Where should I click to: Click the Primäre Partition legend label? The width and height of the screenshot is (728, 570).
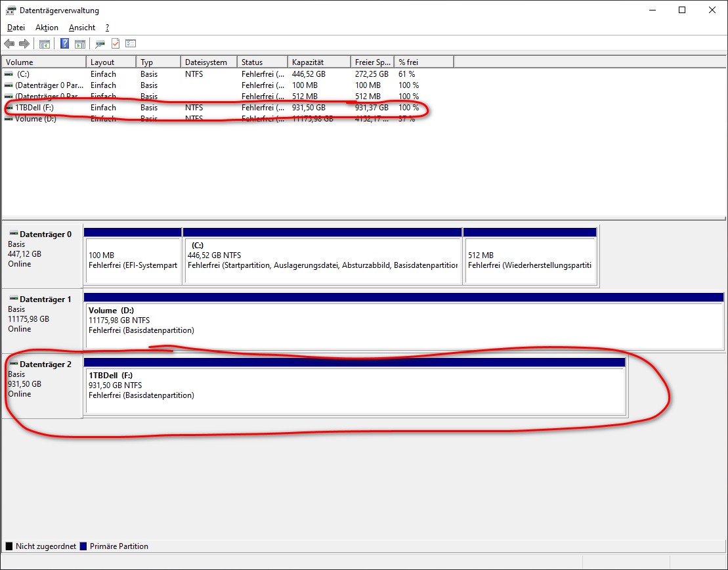point(119,546)
